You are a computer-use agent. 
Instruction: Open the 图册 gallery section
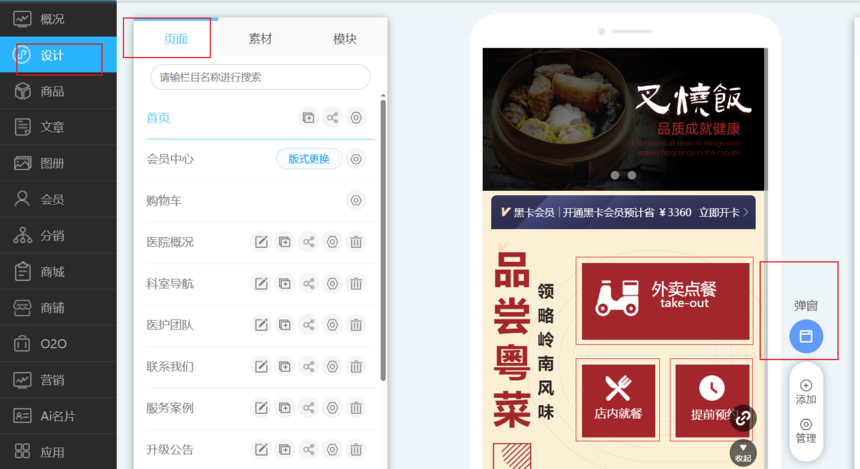[x=58, y=163]
